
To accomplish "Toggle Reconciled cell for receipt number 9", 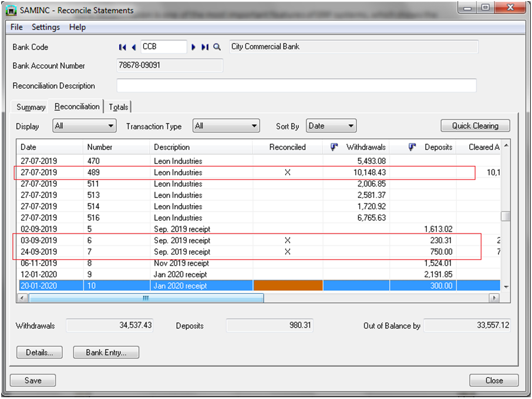I will coord(287,274).
